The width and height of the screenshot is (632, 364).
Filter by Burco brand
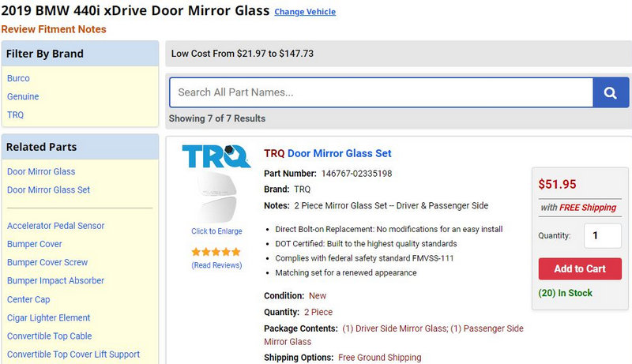18,79
